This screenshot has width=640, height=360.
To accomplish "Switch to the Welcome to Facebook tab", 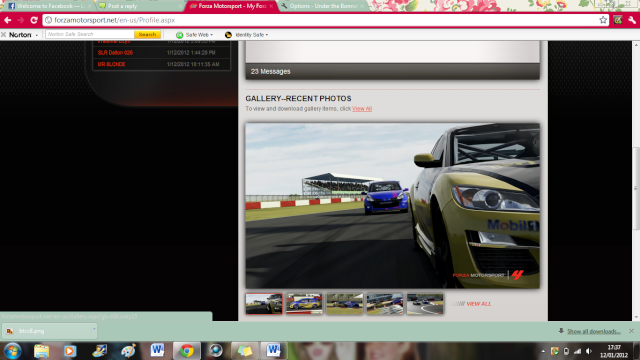I will (x=49, y=6).
